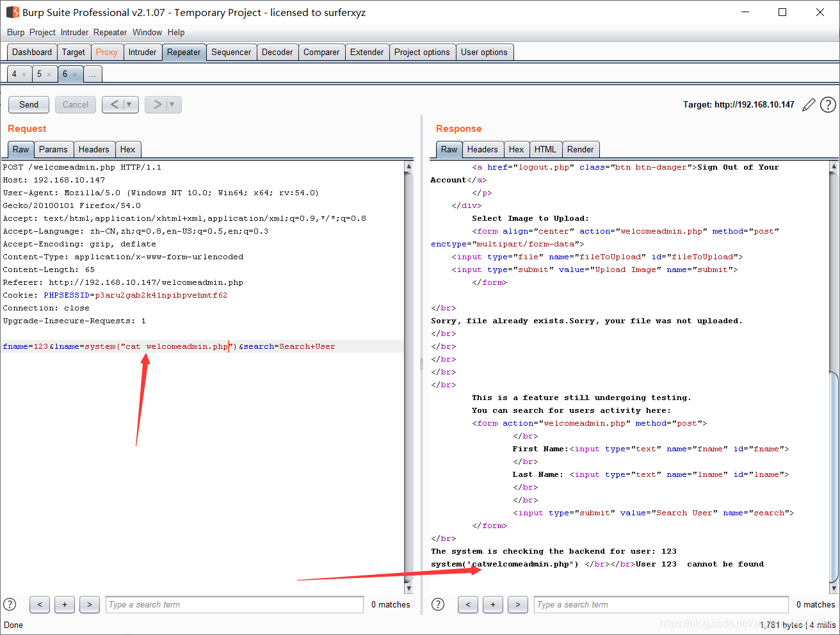The height and width of the screenshot is (635, 840).
Task: Edit target with the pencil icon
Action: point(809,104)
